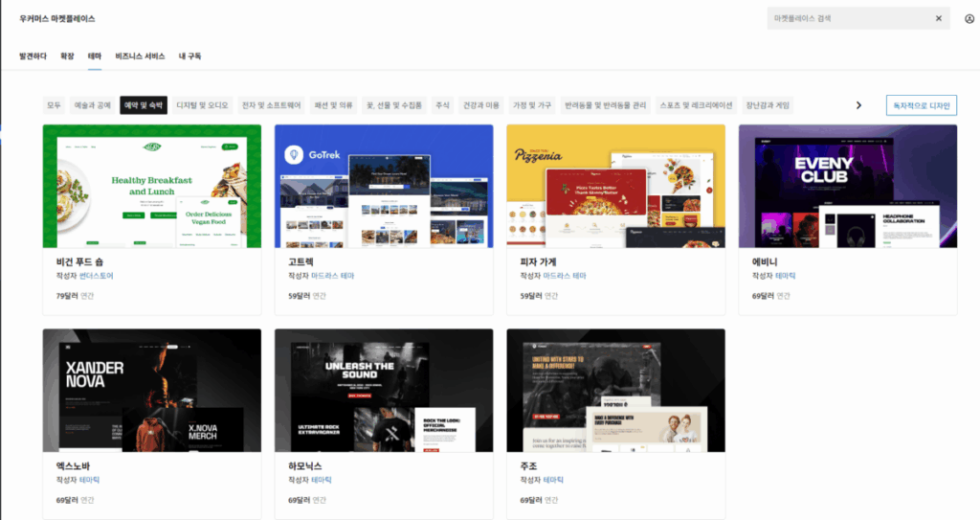Click in the 마켓플레이스 검색 search field
Screen dimensions: 980x520
[x=847, y=18]
